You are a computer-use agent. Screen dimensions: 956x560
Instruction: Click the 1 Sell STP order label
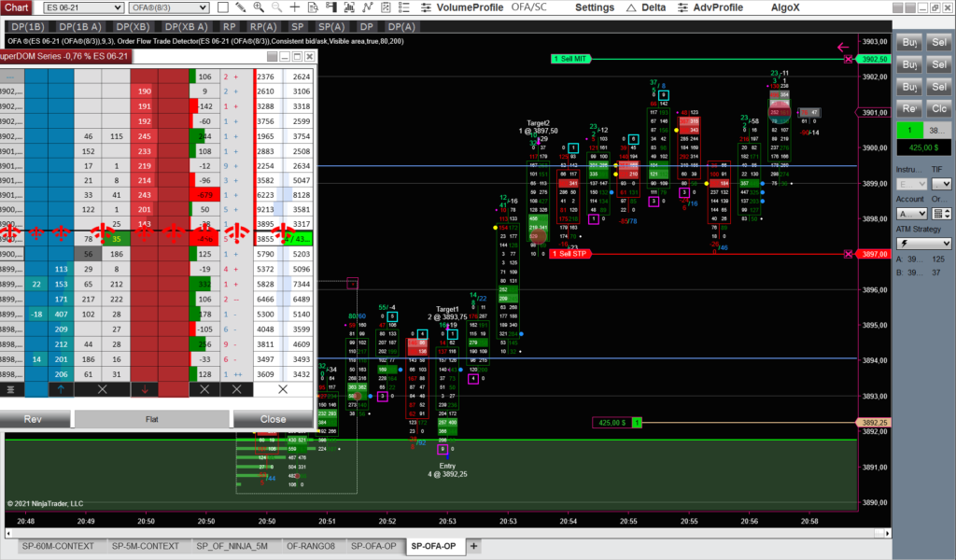tap(570, 254)
